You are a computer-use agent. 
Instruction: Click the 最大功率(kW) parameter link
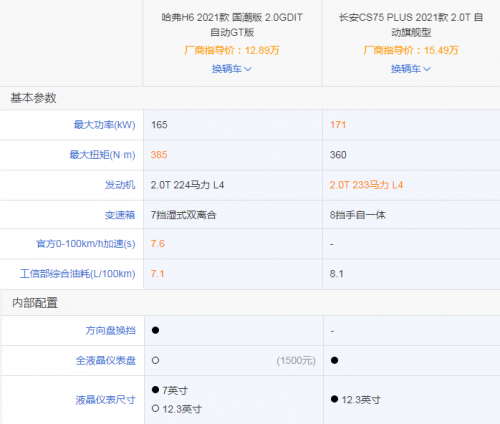[x=104, y=125]
